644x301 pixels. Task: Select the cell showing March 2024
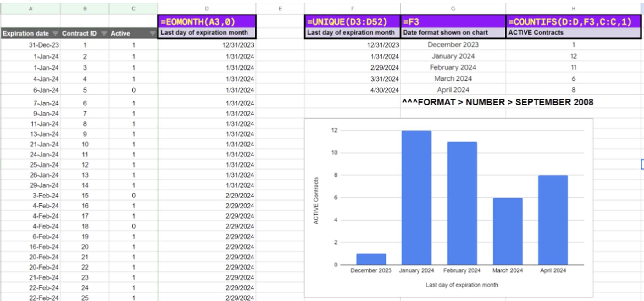[x=453, y=78]
